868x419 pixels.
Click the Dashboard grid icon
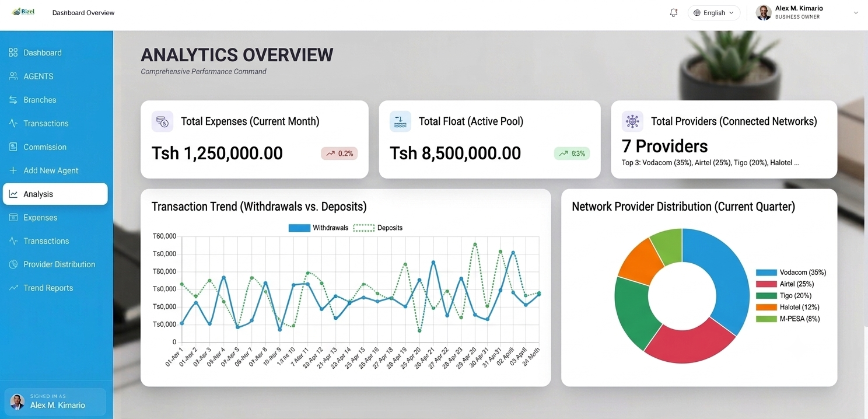[x=13, y=53]
